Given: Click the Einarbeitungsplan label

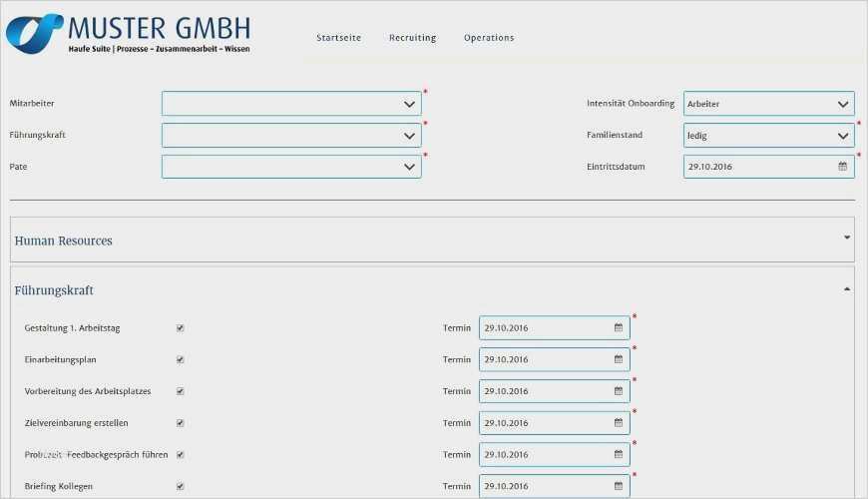Looking at the screenshot, I should click(60, 359).
